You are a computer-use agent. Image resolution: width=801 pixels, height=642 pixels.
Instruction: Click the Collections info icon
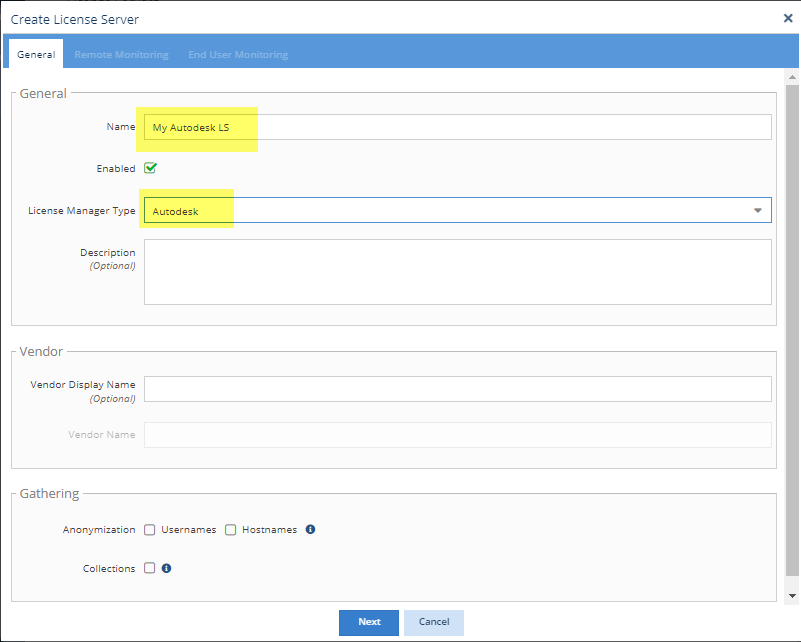tap(167, 568)
